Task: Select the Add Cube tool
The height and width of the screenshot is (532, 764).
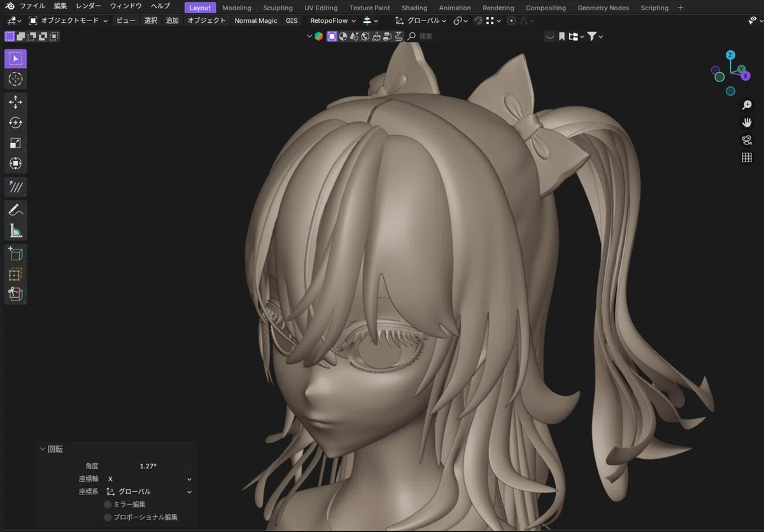Action: (x=16, y=254)
